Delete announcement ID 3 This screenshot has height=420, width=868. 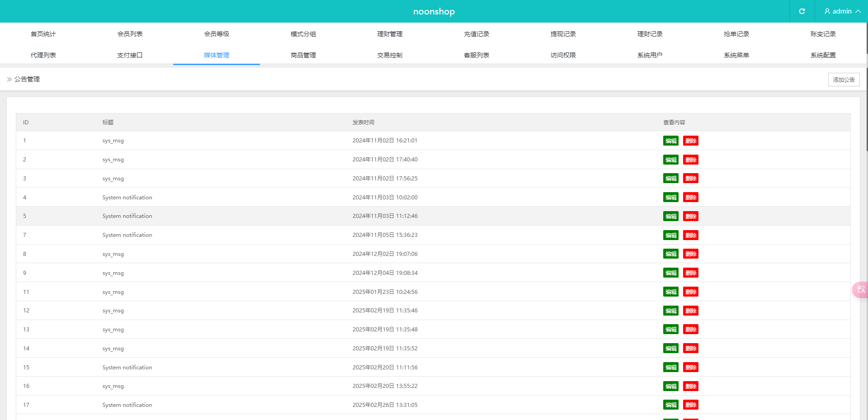(691, 179)
